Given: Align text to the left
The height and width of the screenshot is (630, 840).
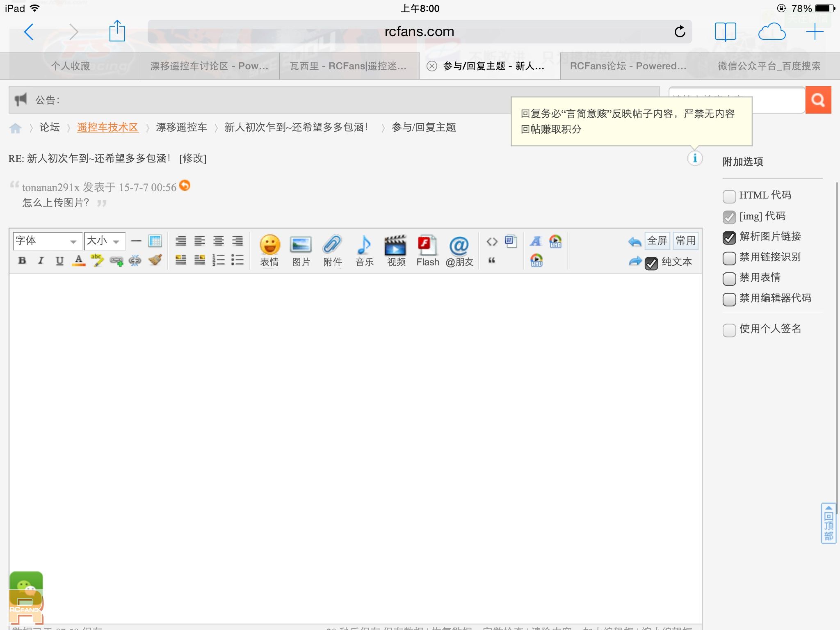Looking at the screenshot, I should 200,241.
